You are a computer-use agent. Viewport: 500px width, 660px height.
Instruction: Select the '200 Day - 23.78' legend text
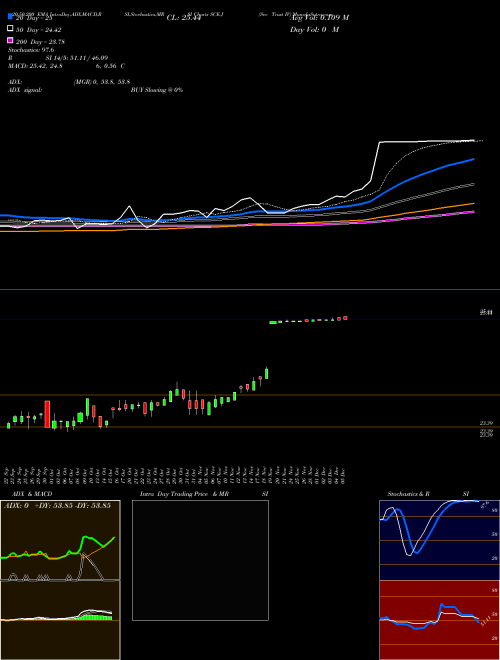pos(40,42)
